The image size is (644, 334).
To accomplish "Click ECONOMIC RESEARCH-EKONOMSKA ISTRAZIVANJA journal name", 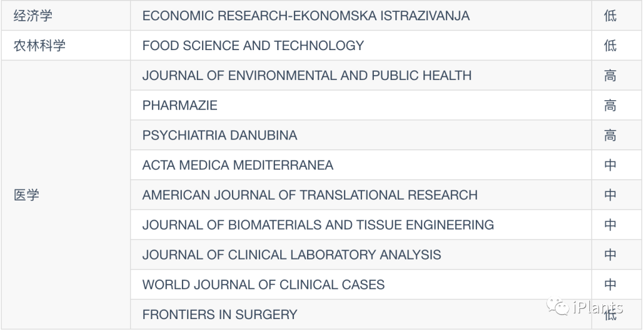I will (x=306, y=16).
